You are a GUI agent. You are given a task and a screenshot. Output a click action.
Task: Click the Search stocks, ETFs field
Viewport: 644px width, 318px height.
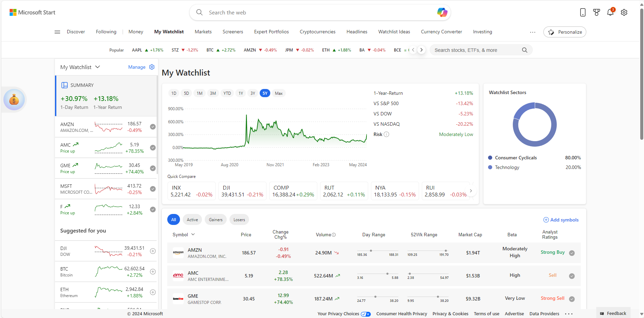(x=481, y=50)
